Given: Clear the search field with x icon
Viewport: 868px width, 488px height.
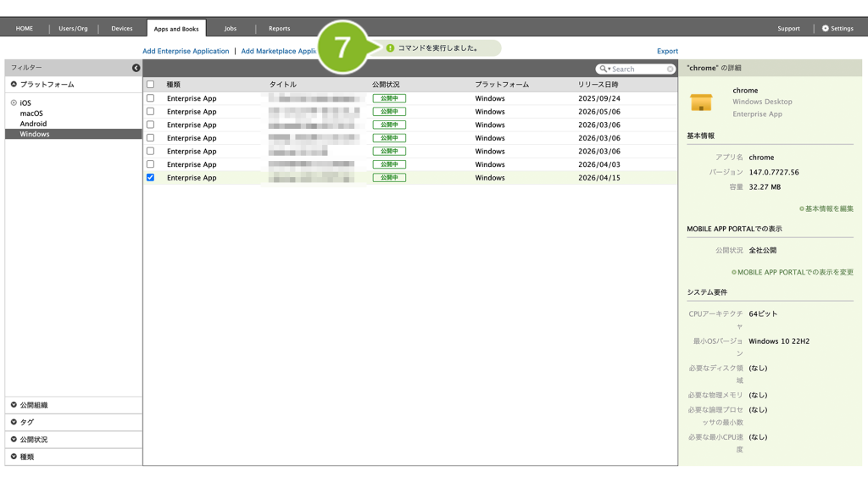Looking at the screenshot, I should [670, 69].
